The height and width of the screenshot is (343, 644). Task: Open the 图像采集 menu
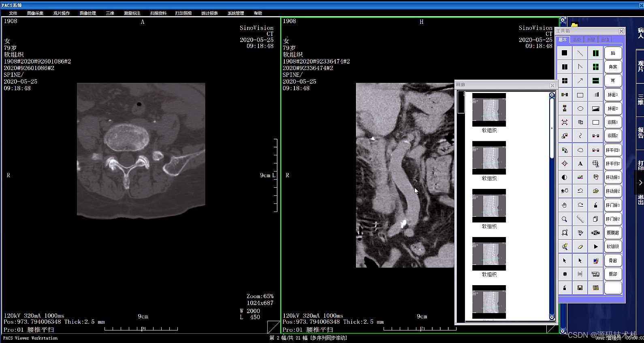pyautogui.click(x=35, y=13)
